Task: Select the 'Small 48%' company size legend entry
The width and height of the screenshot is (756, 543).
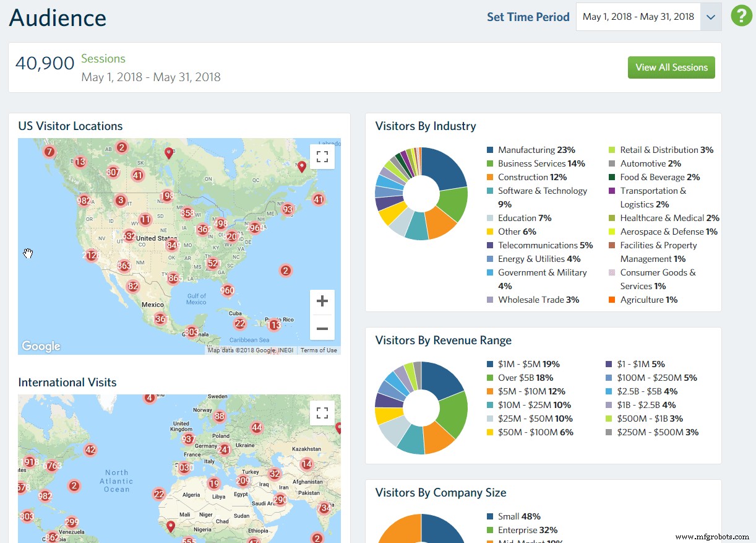Action: click(518, 516)
